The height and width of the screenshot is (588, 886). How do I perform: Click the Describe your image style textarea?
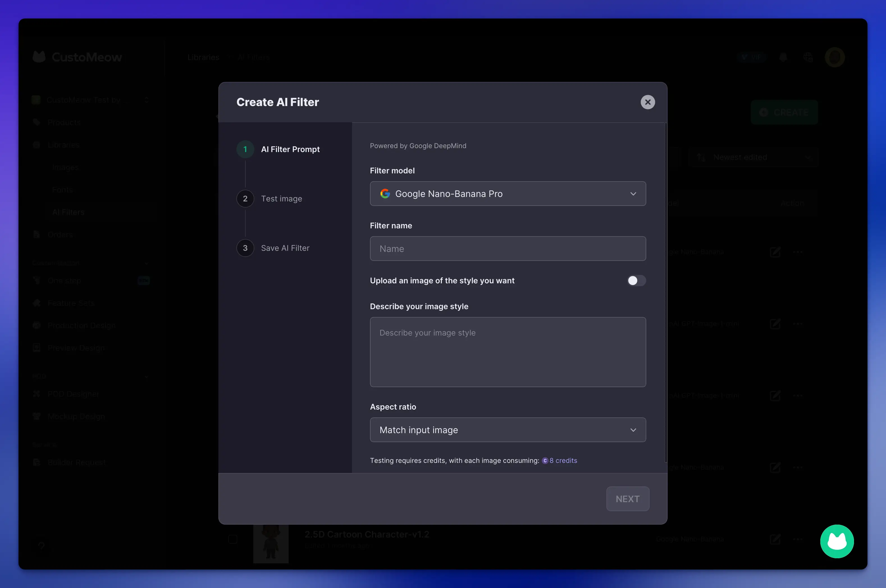508,352
